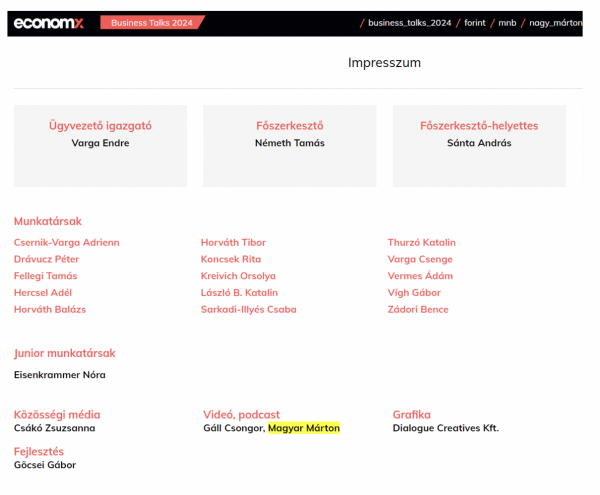The image size is (600, 495).
Task: Click the Grafika heading
Action: [x=411, y=415]
